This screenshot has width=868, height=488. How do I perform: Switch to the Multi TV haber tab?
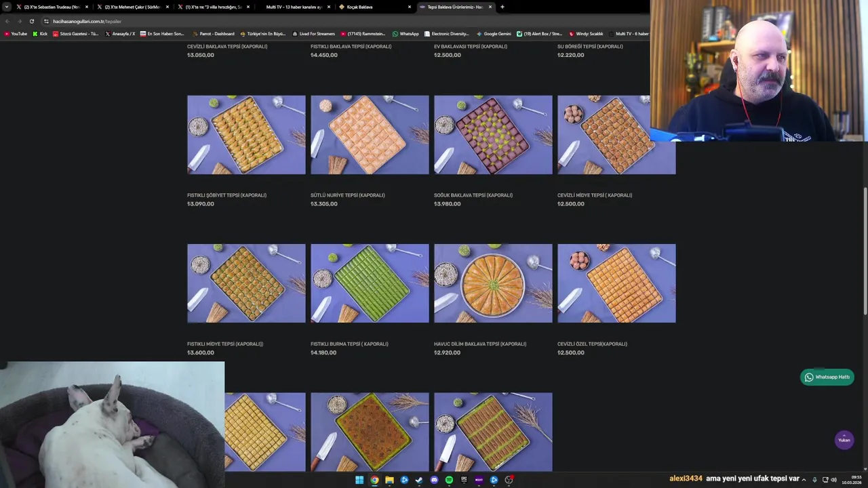294,7
